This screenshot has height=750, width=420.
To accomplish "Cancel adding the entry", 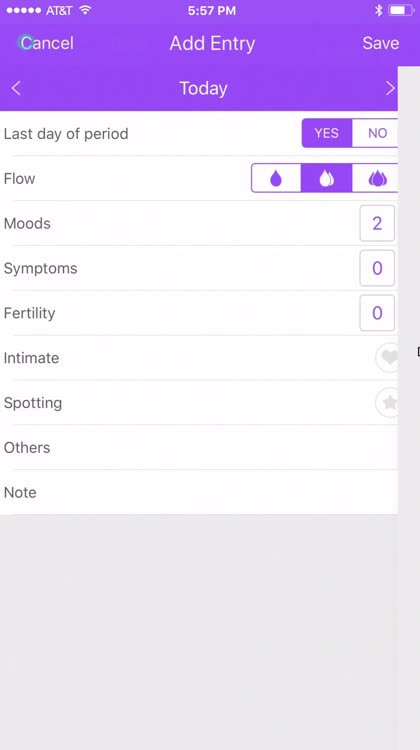I will click(x=46, y=43).
